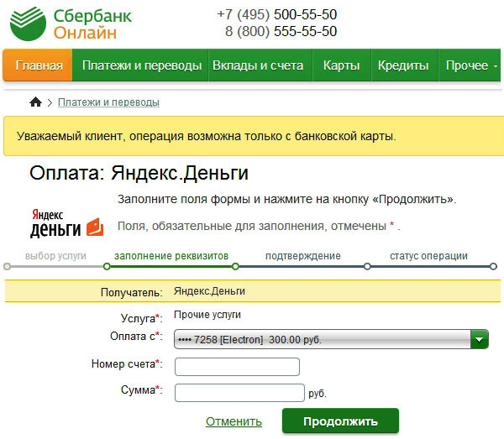Click the Получатель value Яндекс.Деньги
The image size is (504, 439).
209,291
